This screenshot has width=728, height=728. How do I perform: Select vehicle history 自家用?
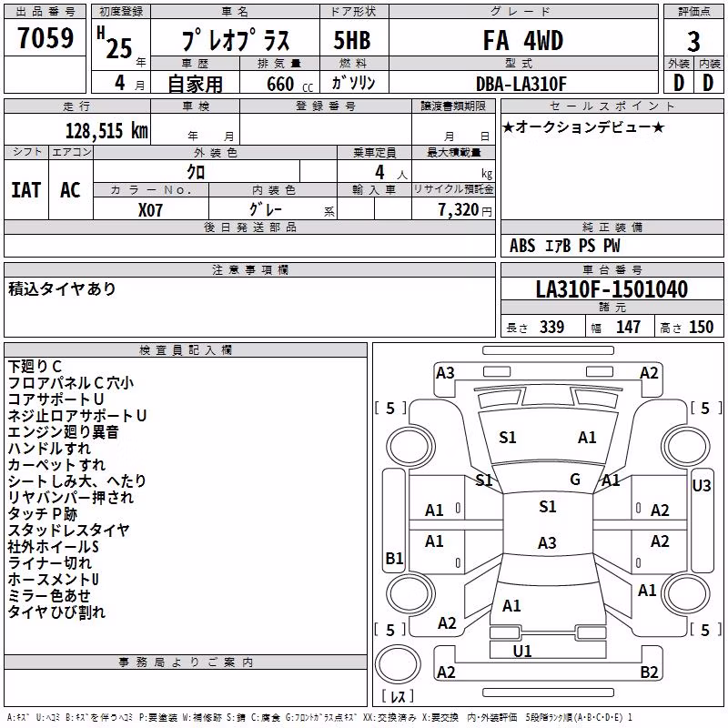(195, 84)
